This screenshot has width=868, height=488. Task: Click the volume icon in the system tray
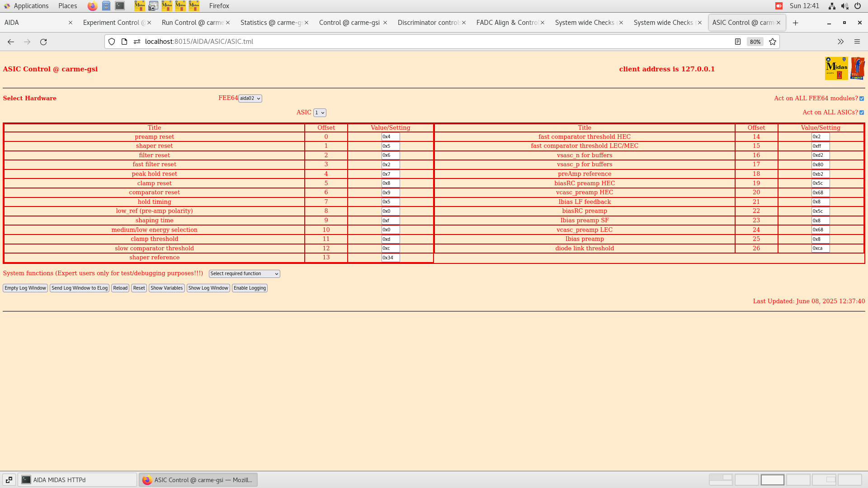pyautogui.click(x=844, y=6)
